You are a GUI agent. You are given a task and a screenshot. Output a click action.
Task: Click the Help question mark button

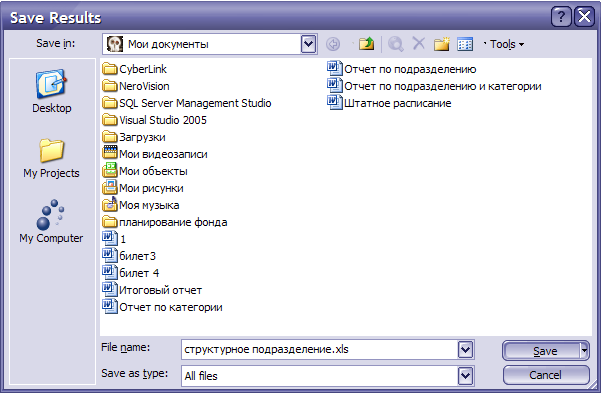pos(561,17)
